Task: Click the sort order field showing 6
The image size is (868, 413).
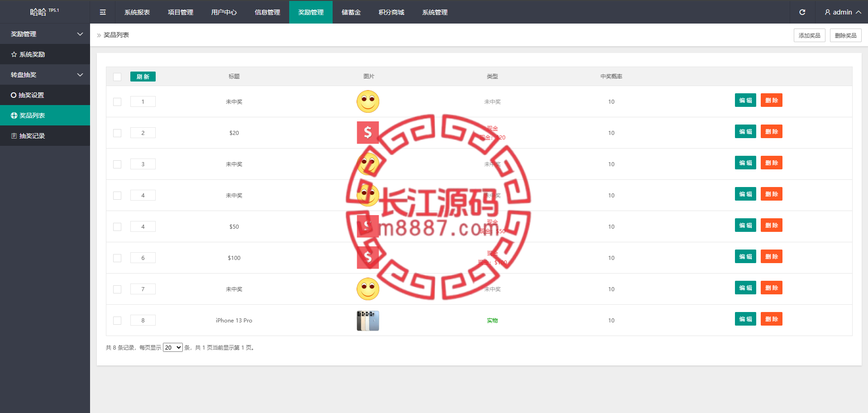Action: pos(143,258)
